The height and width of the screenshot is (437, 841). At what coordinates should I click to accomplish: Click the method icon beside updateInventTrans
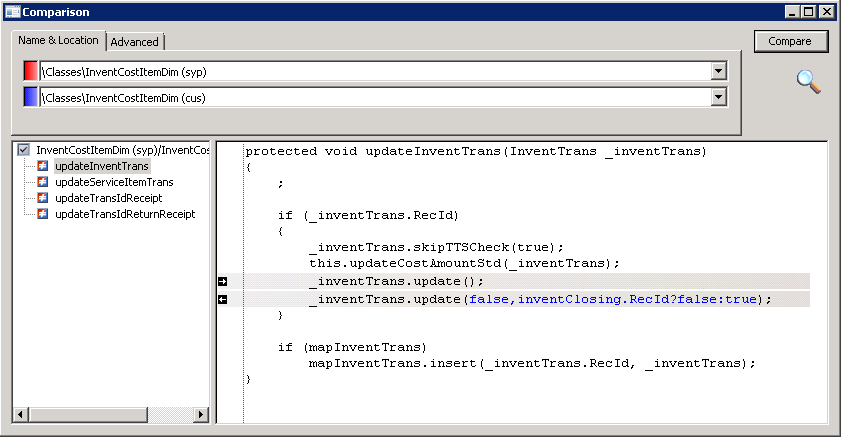pyautogui.click(x=43, y=166)
